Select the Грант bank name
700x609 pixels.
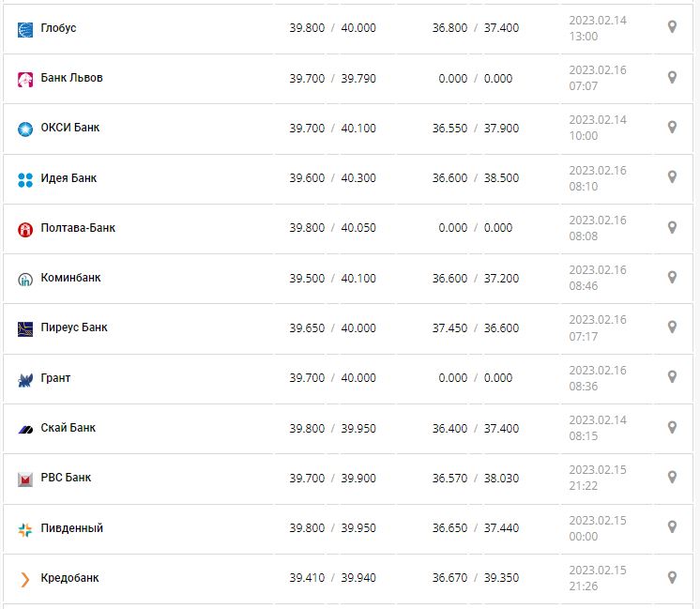coord(56,378)
